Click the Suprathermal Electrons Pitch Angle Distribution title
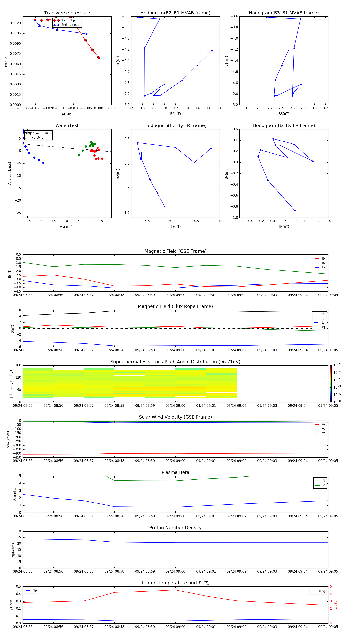The image size is (351, 644). click(x=175, y=362)
